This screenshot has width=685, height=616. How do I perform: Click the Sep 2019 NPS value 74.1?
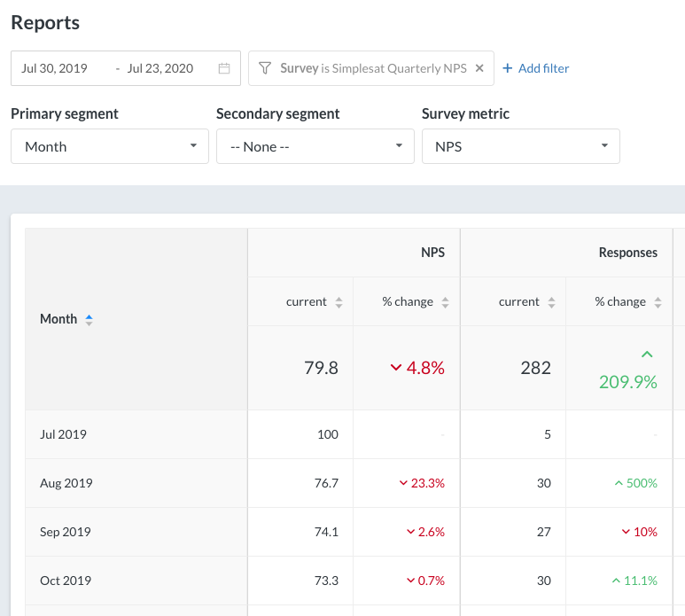(x=326, y=532)
